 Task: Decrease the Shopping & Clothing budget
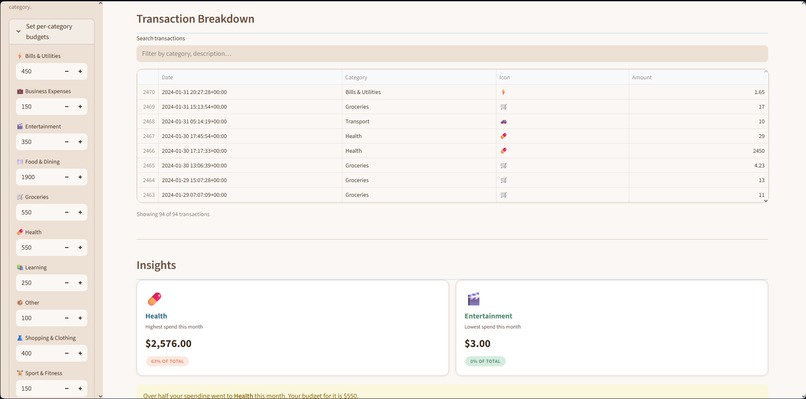point(67,353)
